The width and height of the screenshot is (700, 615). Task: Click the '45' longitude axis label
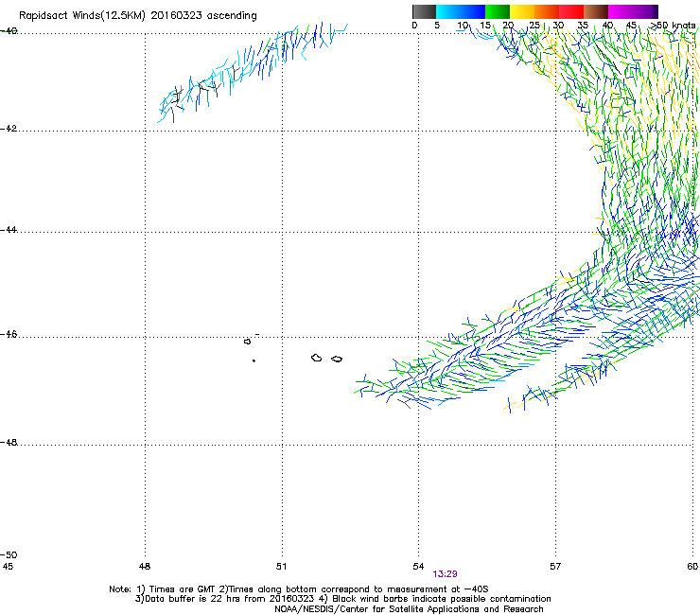pos(8,567)
